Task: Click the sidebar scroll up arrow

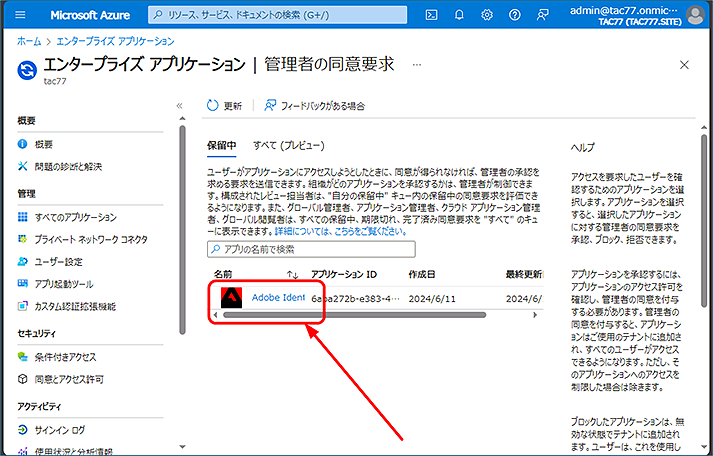Action: 182,119
